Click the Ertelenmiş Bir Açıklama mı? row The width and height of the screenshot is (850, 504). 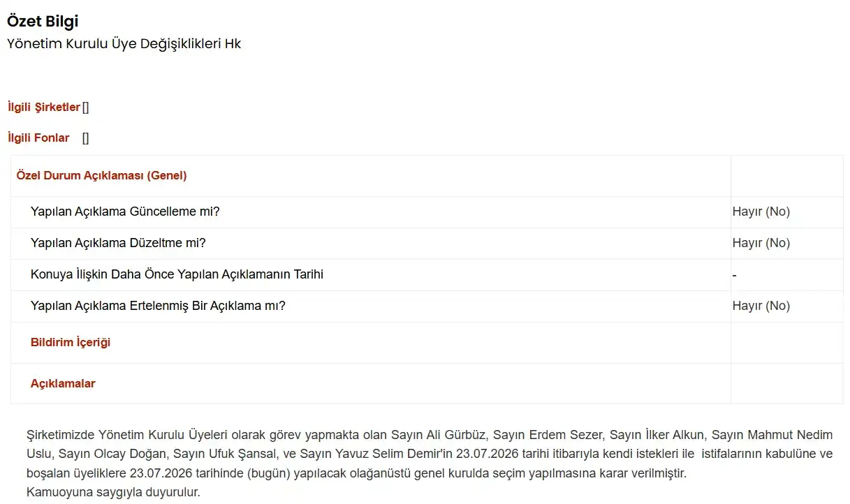coord(427,306)
